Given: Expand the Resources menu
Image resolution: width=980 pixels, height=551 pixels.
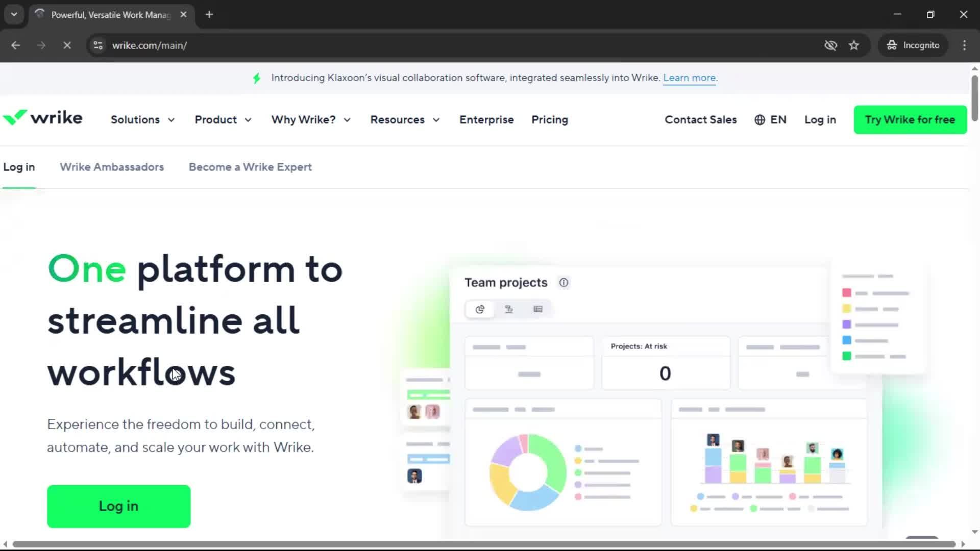Looking at the screenshot, I should click(x=405, y=120).
